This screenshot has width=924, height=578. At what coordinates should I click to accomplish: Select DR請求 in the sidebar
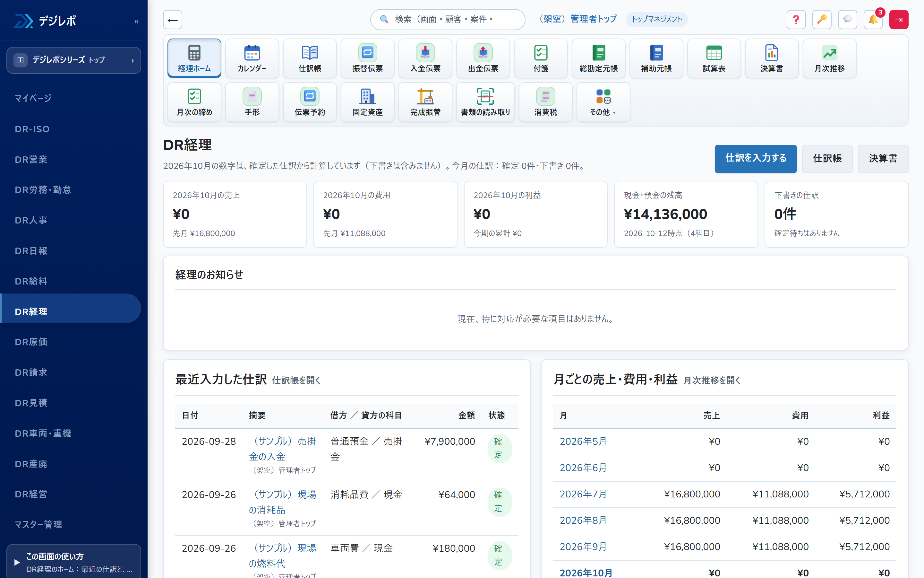click(x=71, y=372)
